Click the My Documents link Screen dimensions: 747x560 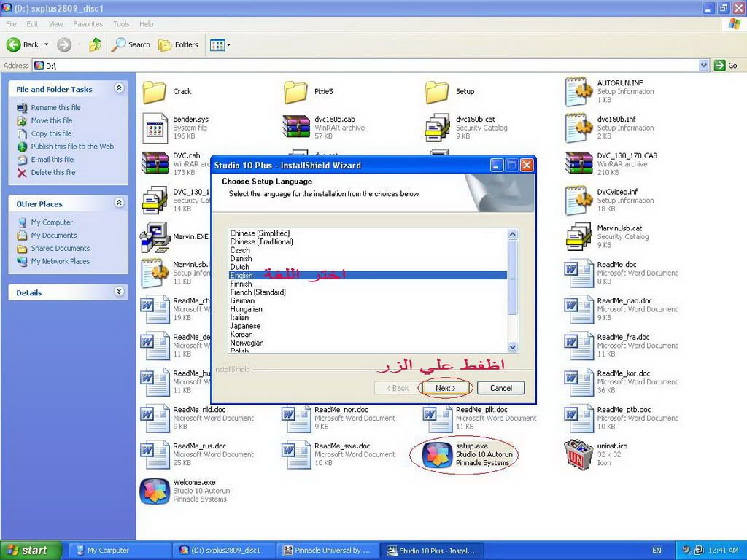[54, 236]
